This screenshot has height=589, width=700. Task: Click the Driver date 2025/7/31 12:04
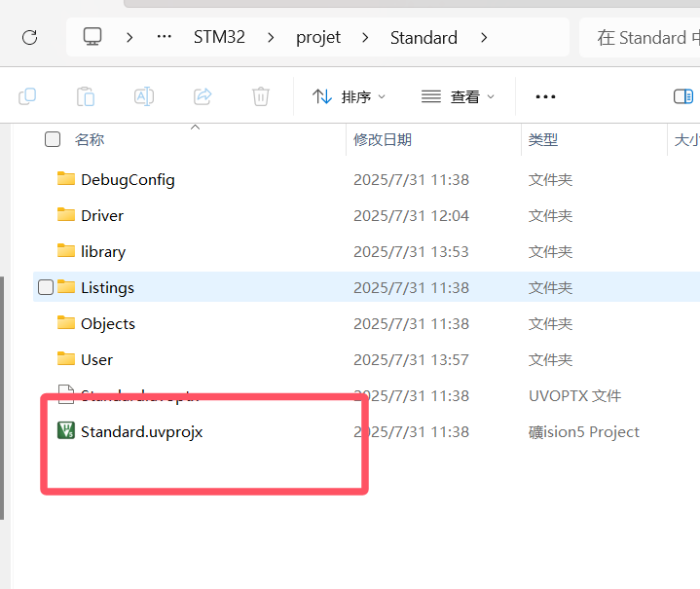click(411, 216)
